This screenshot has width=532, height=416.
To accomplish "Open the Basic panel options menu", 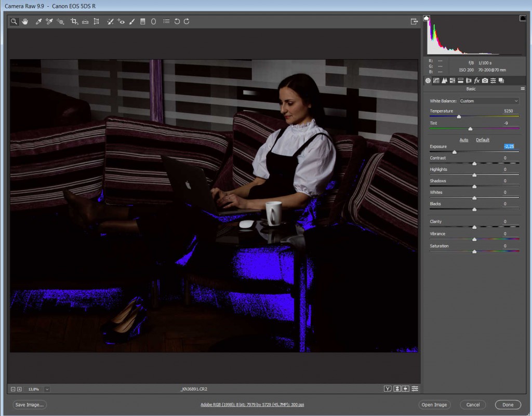I will click(522, 89).
